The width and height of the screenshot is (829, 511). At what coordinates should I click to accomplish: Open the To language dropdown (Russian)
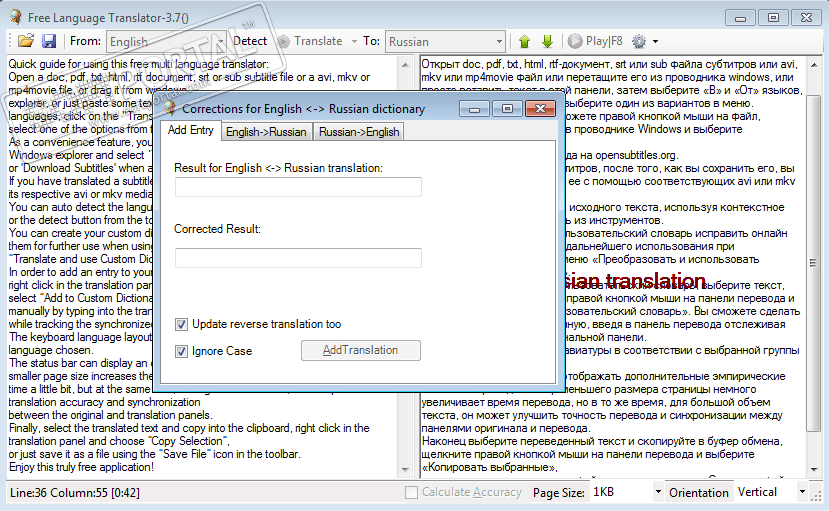pyautogui.click(x=445, y=41)
